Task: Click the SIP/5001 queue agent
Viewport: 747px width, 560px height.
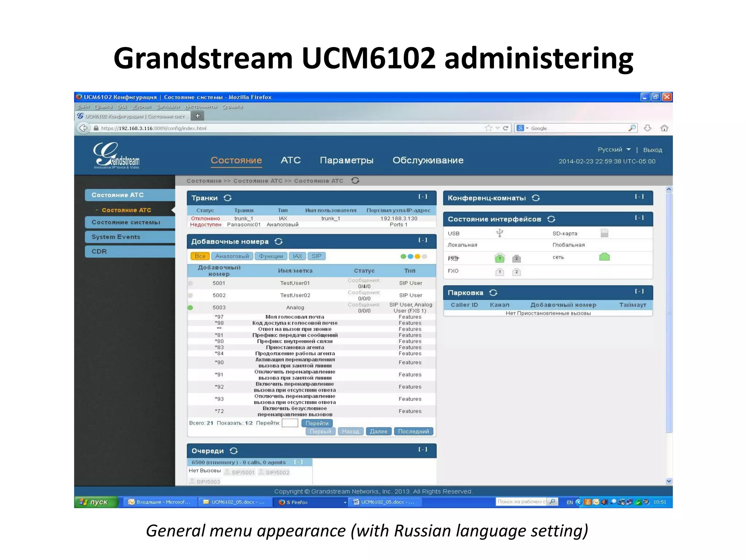Action: coord(240,472)
